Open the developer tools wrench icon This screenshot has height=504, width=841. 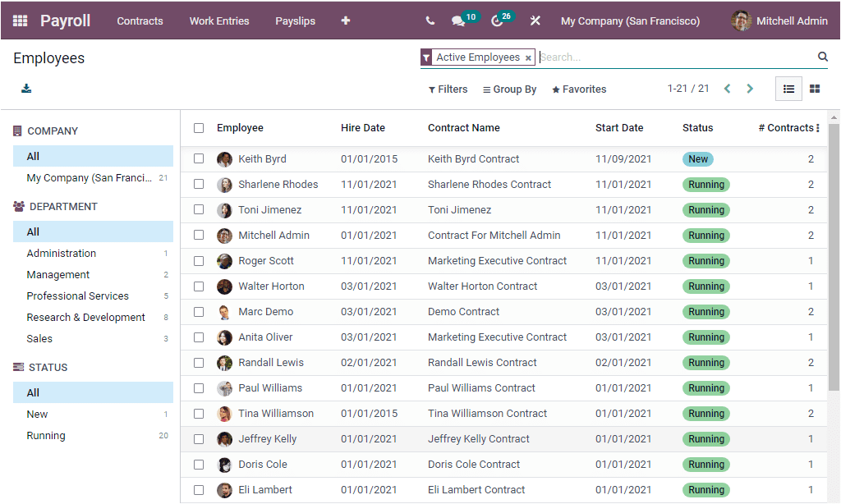coord(535,21)
